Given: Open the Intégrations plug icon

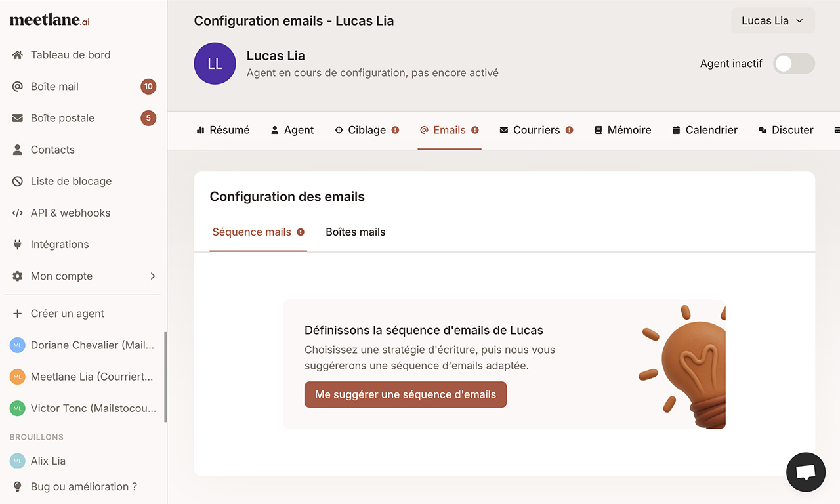Looking at the screenshot, I should click(17, 243).
